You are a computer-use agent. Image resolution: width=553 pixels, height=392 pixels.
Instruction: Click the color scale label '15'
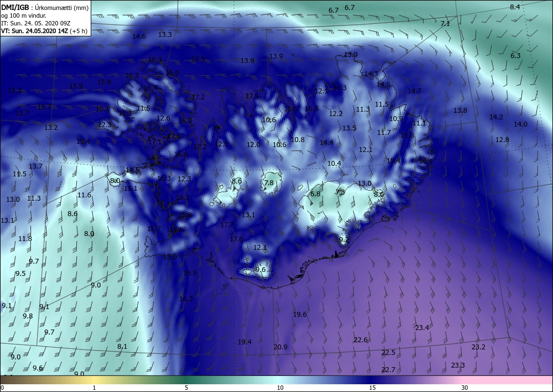(372, 388)
